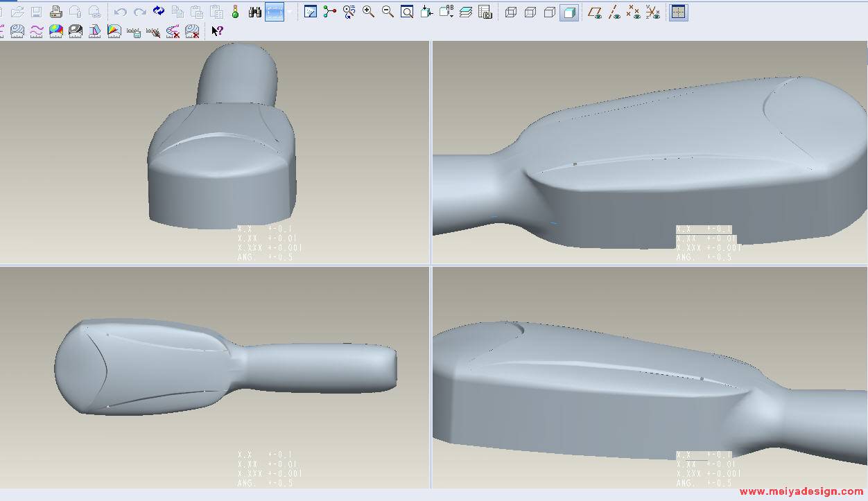Repaint the current view
This screenshot has height=501, width=868.
pos(311,12)
